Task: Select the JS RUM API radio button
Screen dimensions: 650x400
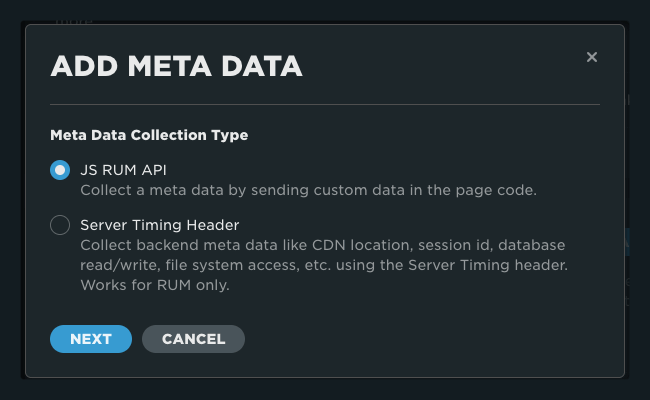Action: tap(60, 170)
